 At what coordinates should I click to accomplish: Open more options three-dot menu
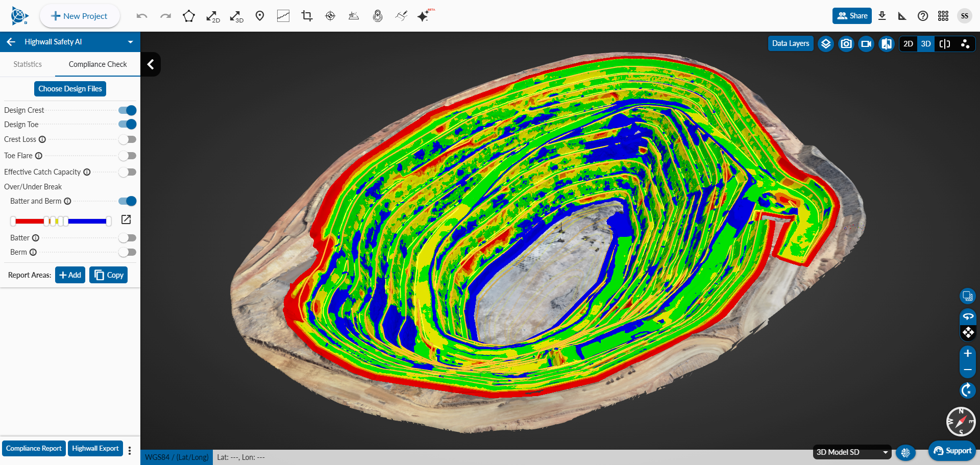(x=130, y=450)
